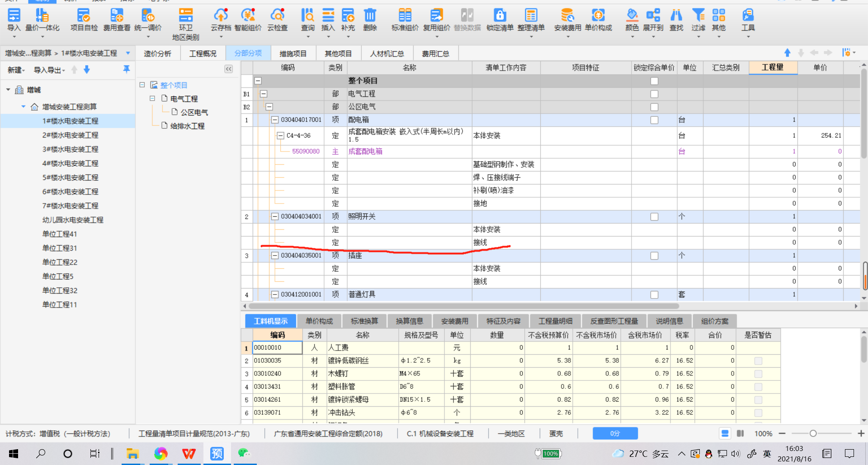Open the 导入导出 dropdown

click(x=50, y=70)
